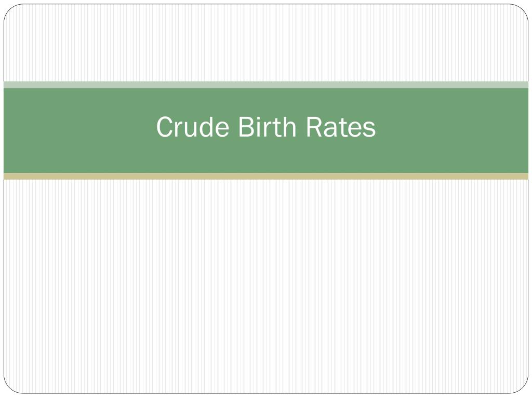Click the blank striped area above the banner
Screen dimensions: 532x399
coord(266,43)
